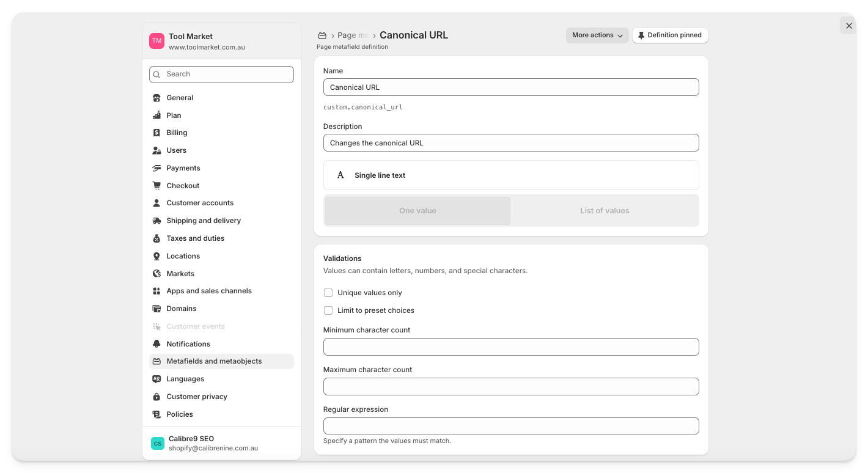Screen dimensions: 868x473
Task: Close the settings window
Action: (x=848, y=26)
